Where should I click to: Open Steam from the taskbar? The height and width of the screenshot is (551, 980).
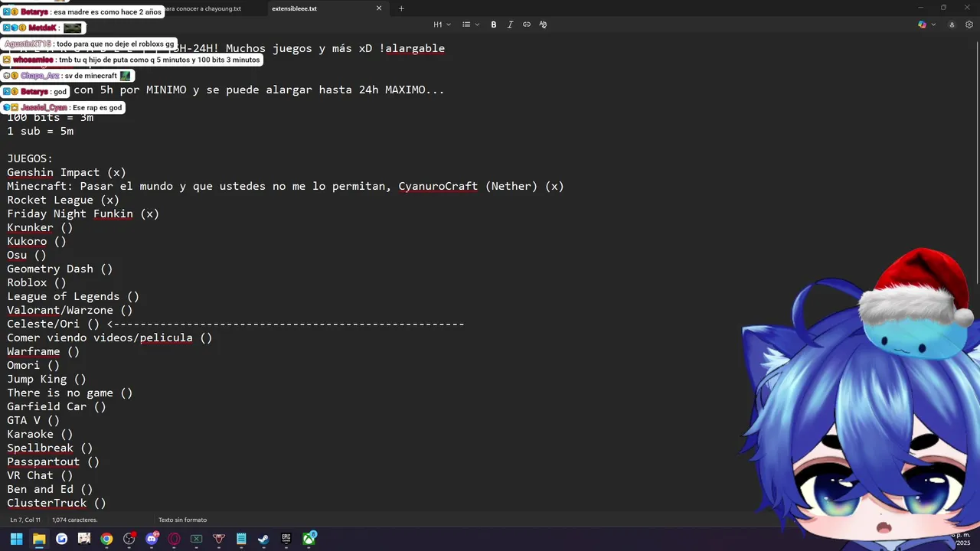click(x=263, y=539)
